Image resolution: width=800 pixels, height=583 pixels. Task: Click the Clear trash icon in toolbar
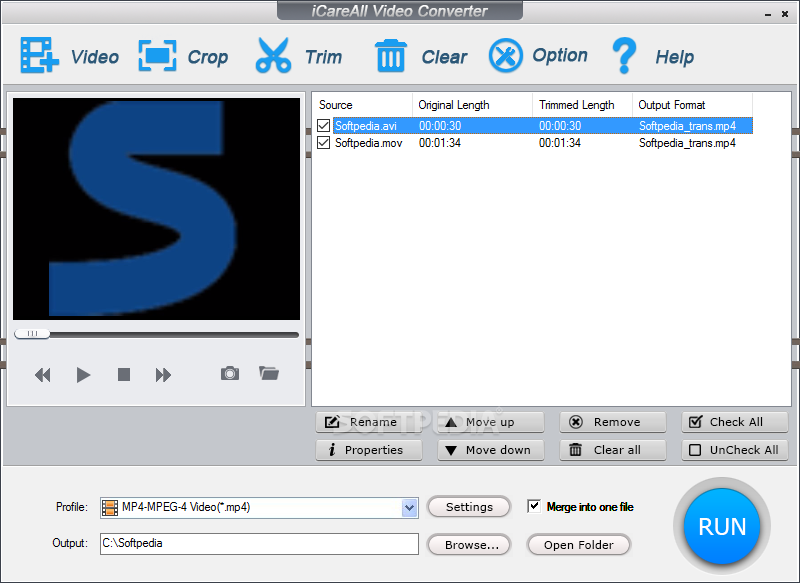tap(391, 56)
